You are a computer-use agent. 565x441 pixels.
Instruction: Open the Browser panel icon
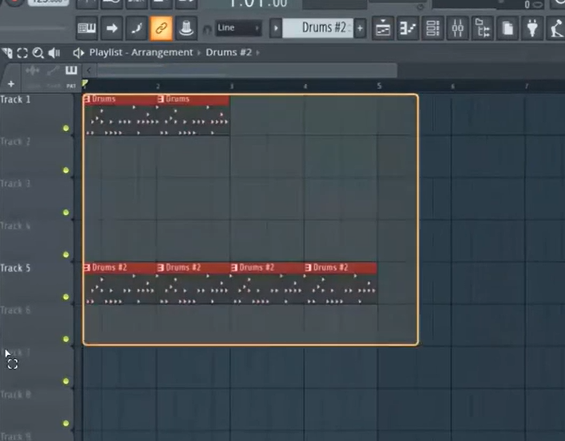[x=482, y=28]
